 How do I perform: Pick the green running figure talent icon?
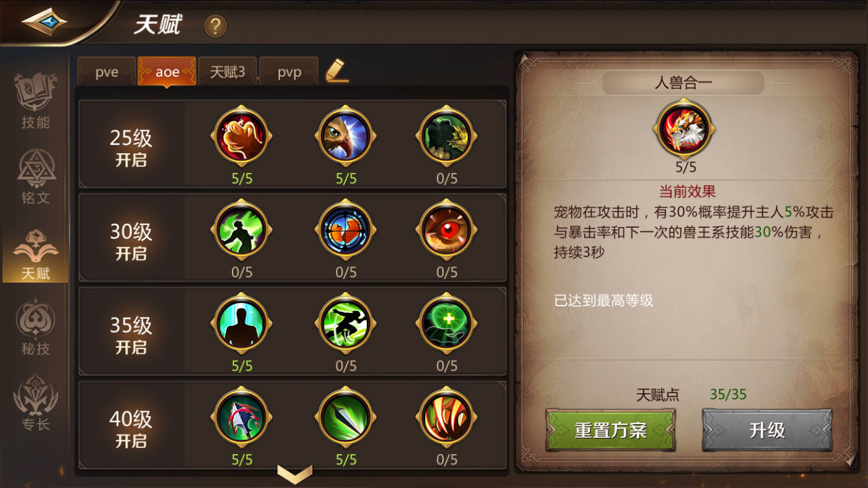tap(346, 323)
